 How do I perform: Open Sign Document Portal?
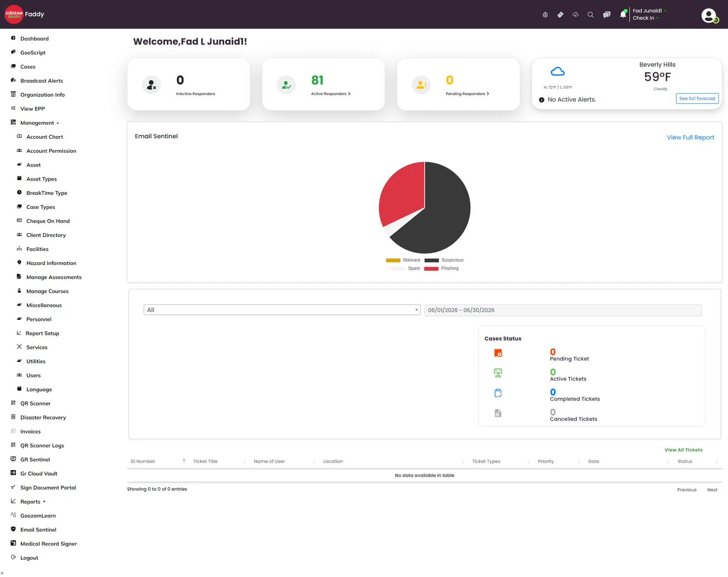coord(48,488)
